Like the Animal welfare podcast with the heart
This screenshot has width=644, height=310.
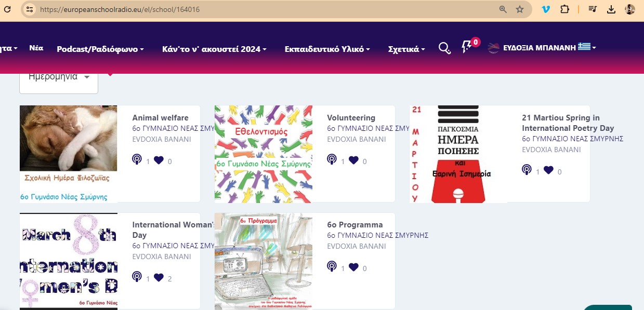pyautogui.click(x=159, y=160)
